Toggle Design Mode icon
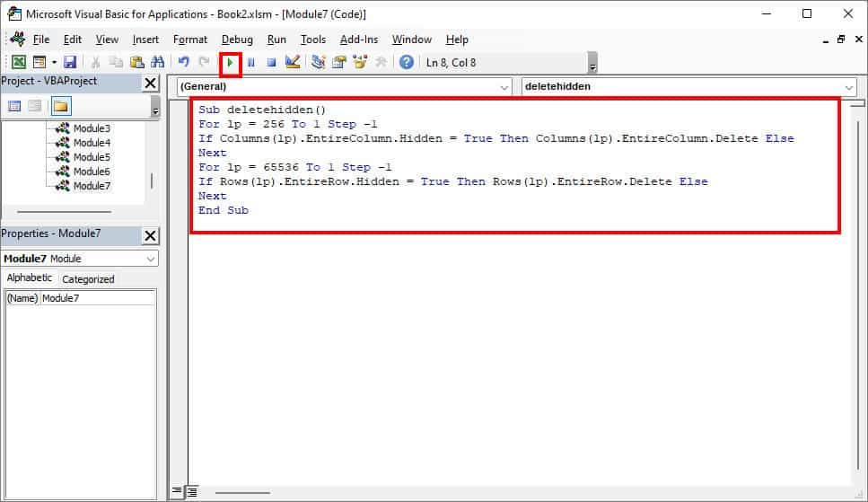868x502 pixels. pos(293,63)
